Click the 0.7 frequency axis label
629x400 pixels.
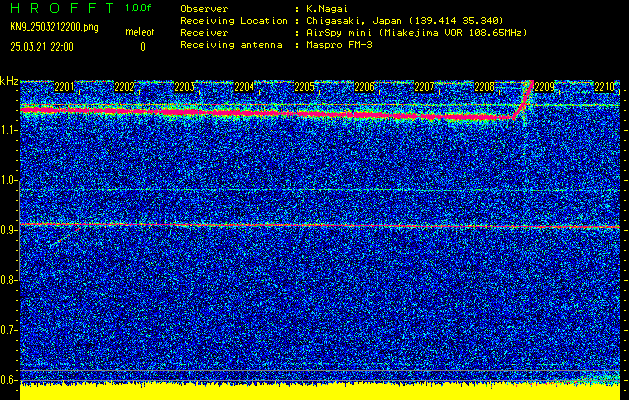tap(9, 330)
